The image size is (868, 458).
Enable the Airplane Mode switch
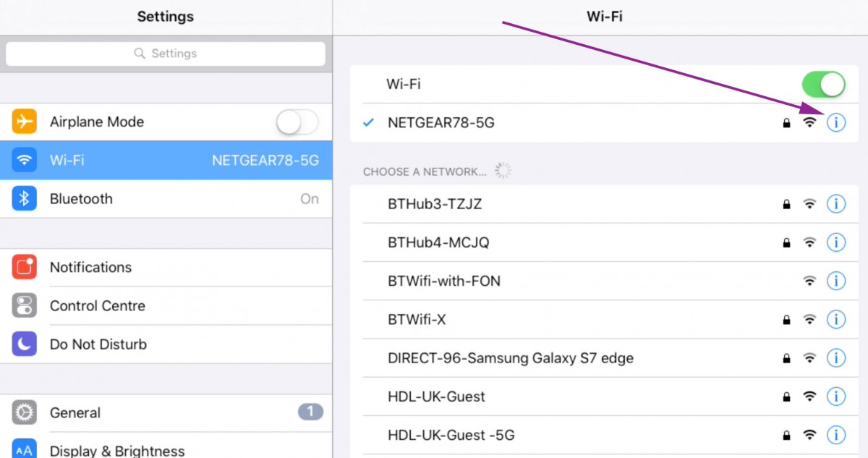pyautogui.click(x=297, y=122)
